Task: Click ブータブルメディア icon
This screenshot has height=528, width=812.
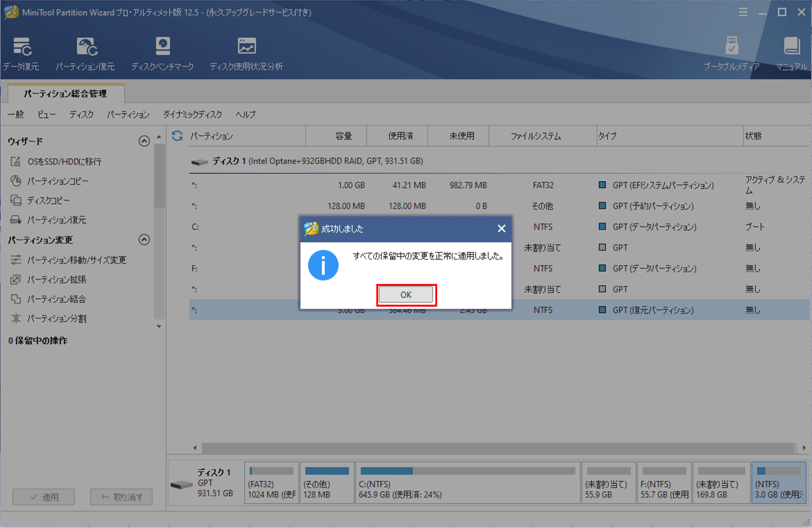Action: [731, 54]
